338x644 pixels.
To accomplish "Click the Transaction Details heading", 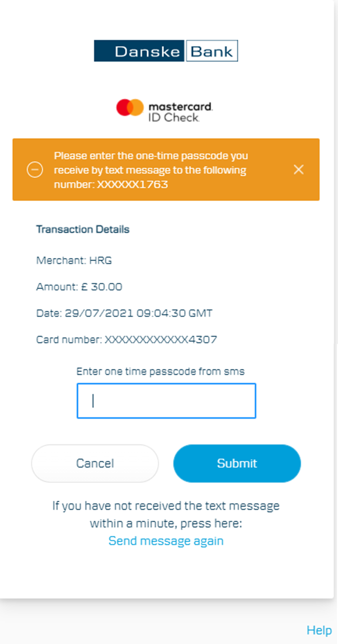I will [83, 229].
